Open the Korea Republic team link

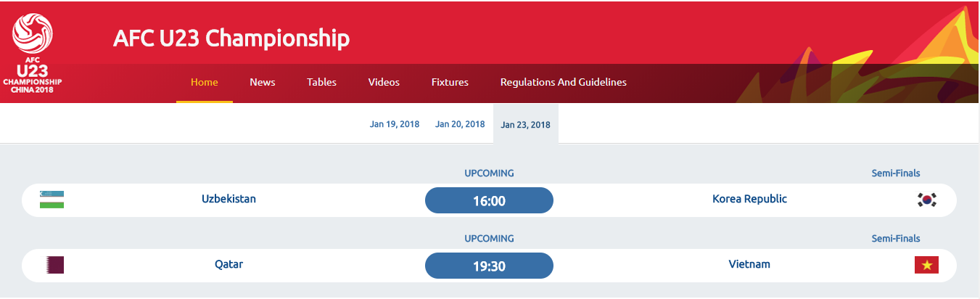tap(749, 199)
